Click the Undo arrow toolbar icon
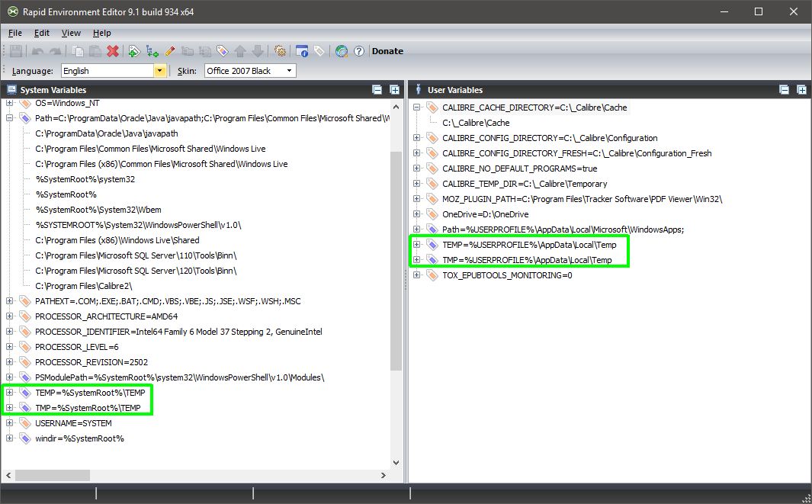The width and height of the screenshot is (812, 504). (x=38, y=51)
